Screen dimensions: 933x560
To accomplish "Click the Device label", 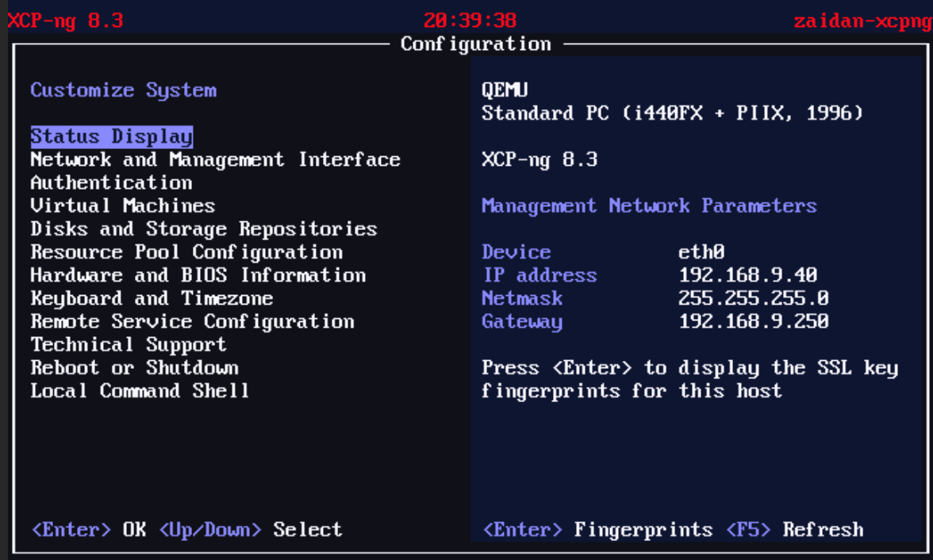I will 516,252.
